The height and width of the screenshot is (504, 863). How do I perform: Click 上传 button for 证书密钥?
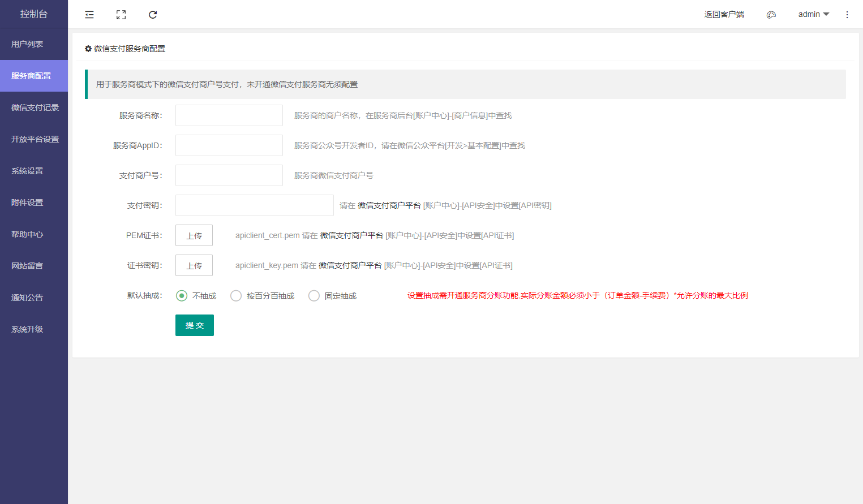194,265
